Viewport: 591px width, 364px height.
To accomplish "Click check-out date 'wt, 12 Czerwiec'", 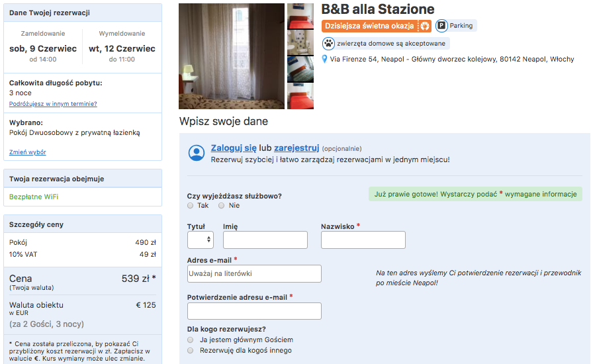I will pyautogui.click(x=122, y=48).
